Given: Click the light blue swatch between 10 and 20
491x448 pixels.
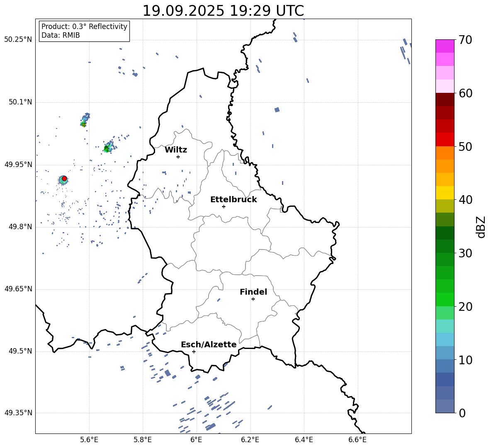Looking at the screenshot, I should tap(445, 339).
